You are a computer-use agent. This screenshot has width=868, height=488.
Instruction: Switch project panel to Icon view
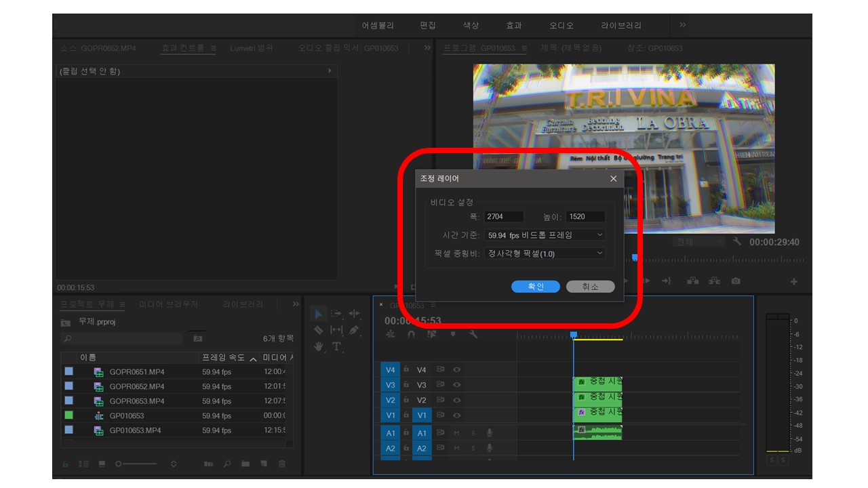pyautogui.click(x=102, y=464)
